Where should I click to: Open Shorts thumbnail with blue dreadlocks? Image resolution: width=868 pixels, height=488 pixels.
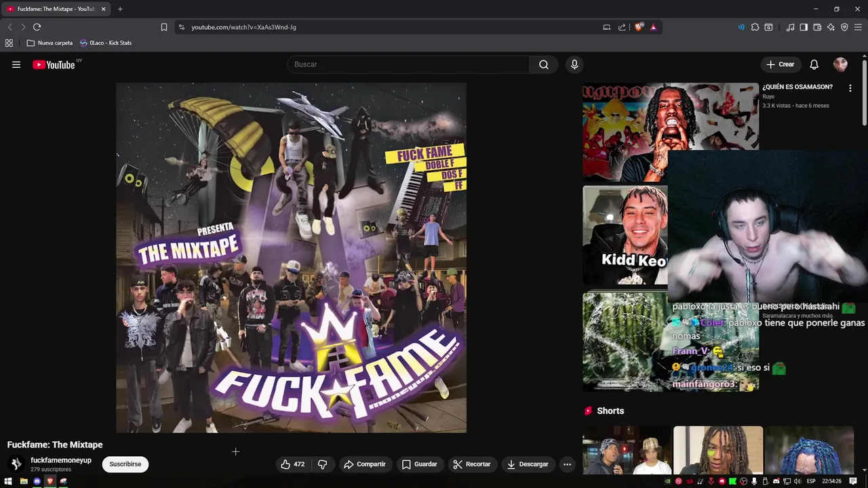tap(809, 450)
